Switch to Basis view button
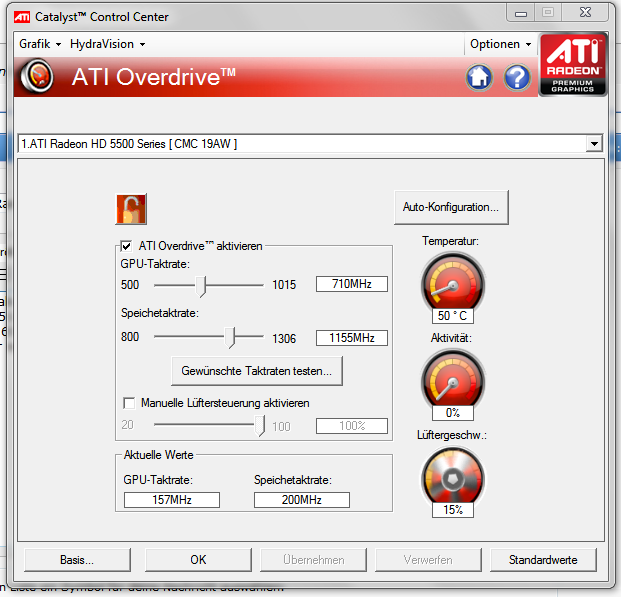Screen dimensions: 621x597 click(x=77, y=560)
